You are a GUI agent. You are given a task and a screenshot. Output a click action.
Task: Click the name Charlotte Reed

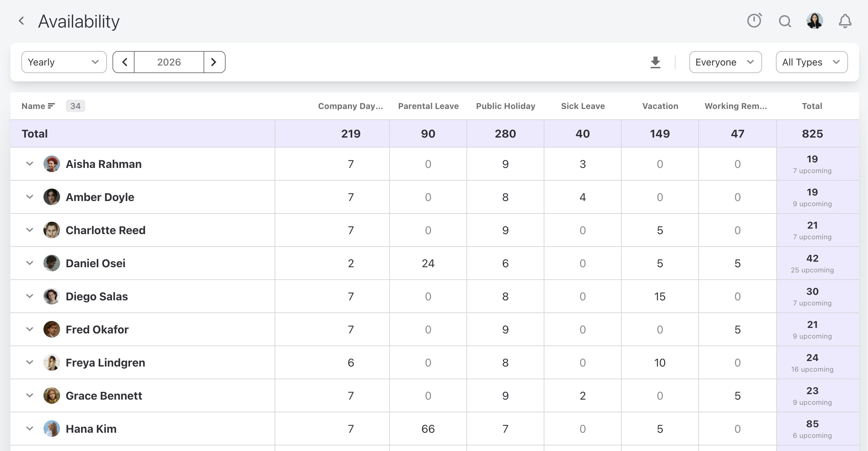coord(106,230)
